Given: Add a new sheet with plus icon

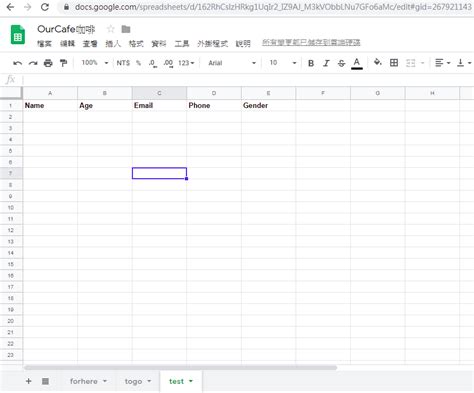Looking at the screenshot, I should 28,381.
